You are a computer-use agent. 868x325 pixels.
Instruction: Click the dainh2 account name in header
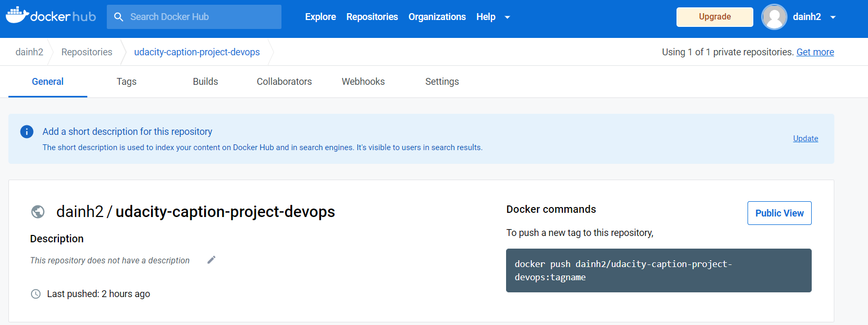(806, 17)
